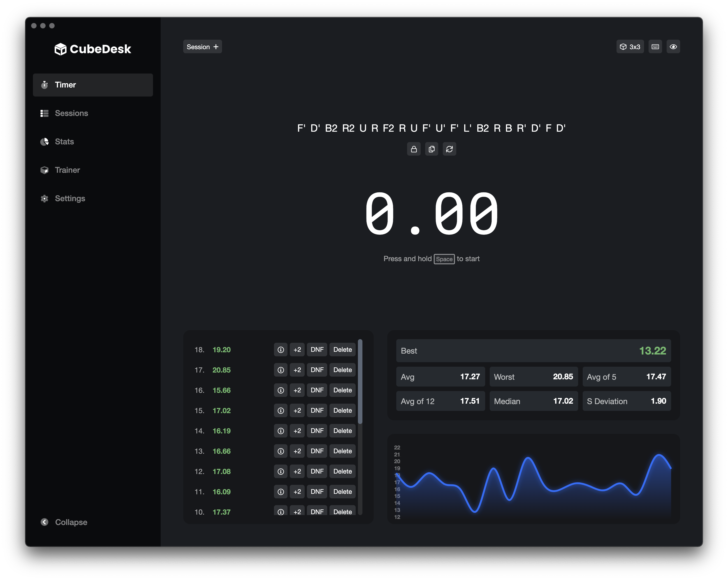Open the Trainer section
Viewport: 728px width, 580px height.
(67, 170)
